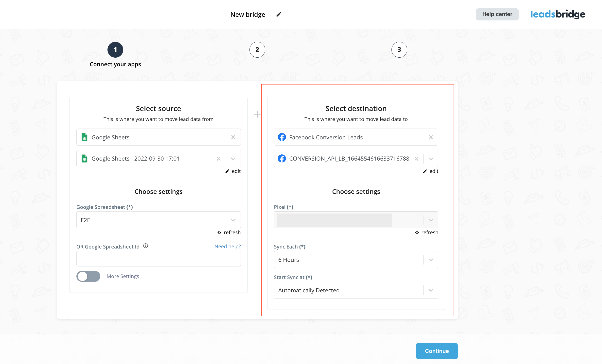Click the Google Sheets icon in source app field
Viewport: 602px width, 364px height.
(85, 137)
